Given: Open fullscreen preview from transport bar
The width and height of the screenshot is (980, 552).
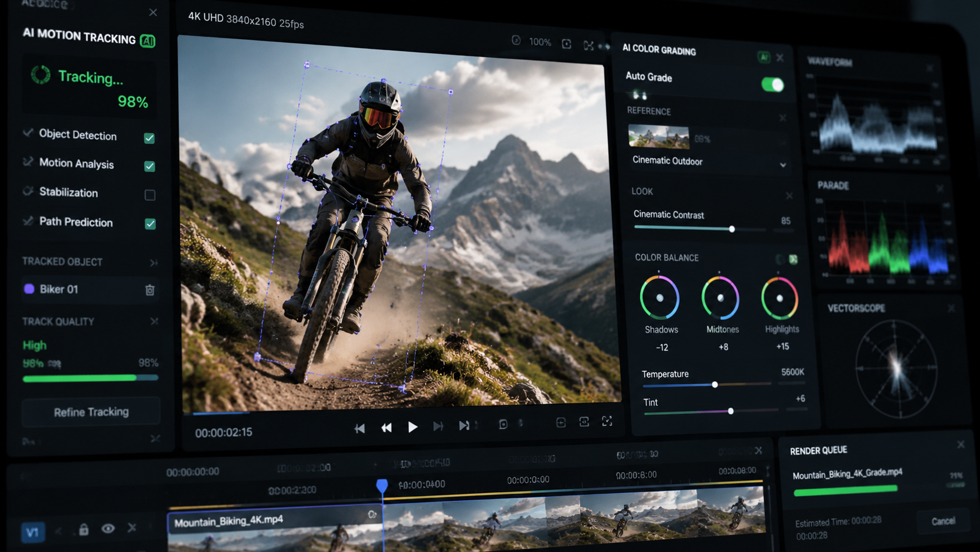Looking at the screenshot, I should pos(607,421).
